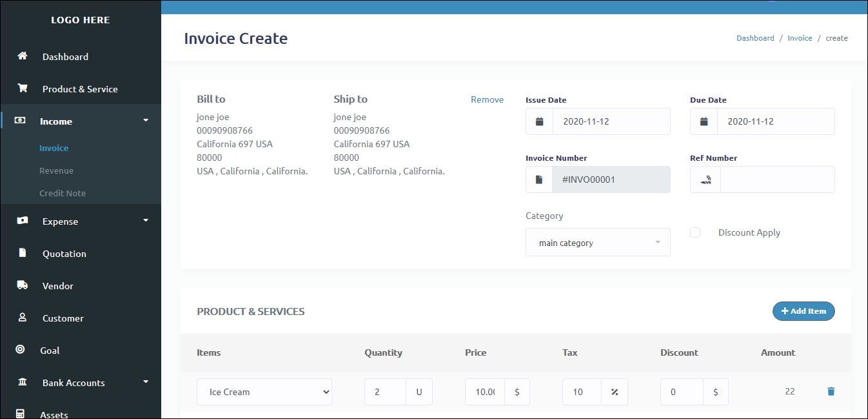Screen dimensions: 868x419
Task: Expand the Bank Accounts menu section
Action: [145, 382]
